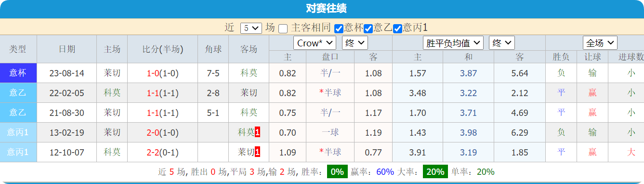Uncheck the 意乙 filter checkbox
The image size is (644, 184).
[x=368, y=28]
